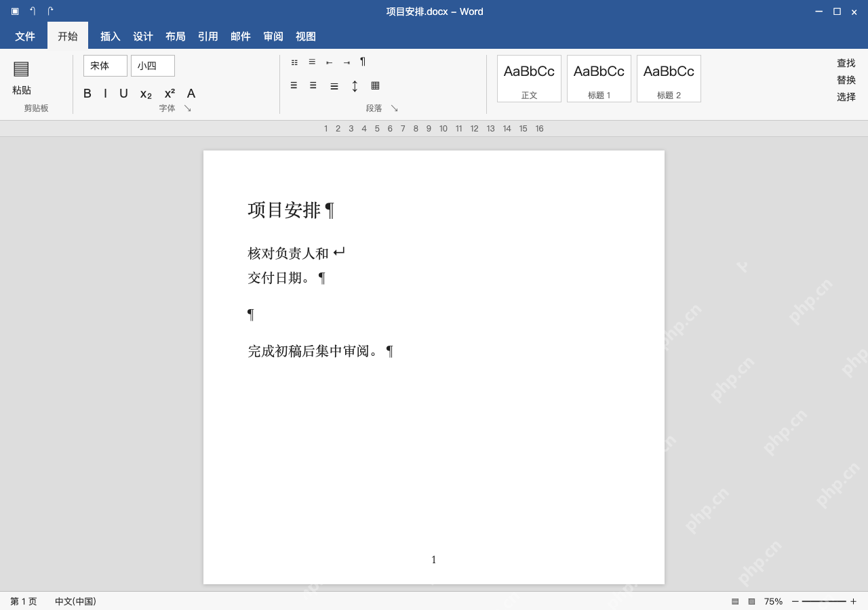The height and width of the screenshot is (610, 868).
Task: Expand the 字体 dialog launcher arrow
Action: (187, 108)
